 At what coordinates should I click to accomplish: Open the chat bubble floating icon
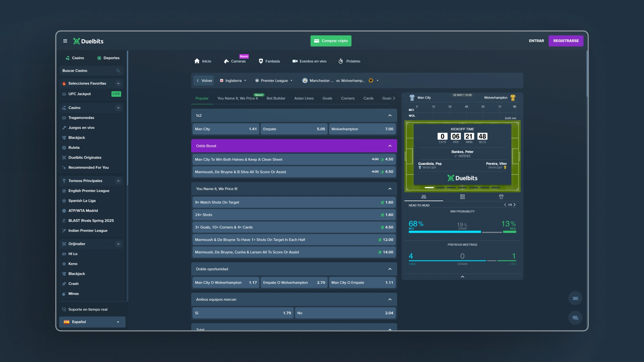tap(575, 318)
